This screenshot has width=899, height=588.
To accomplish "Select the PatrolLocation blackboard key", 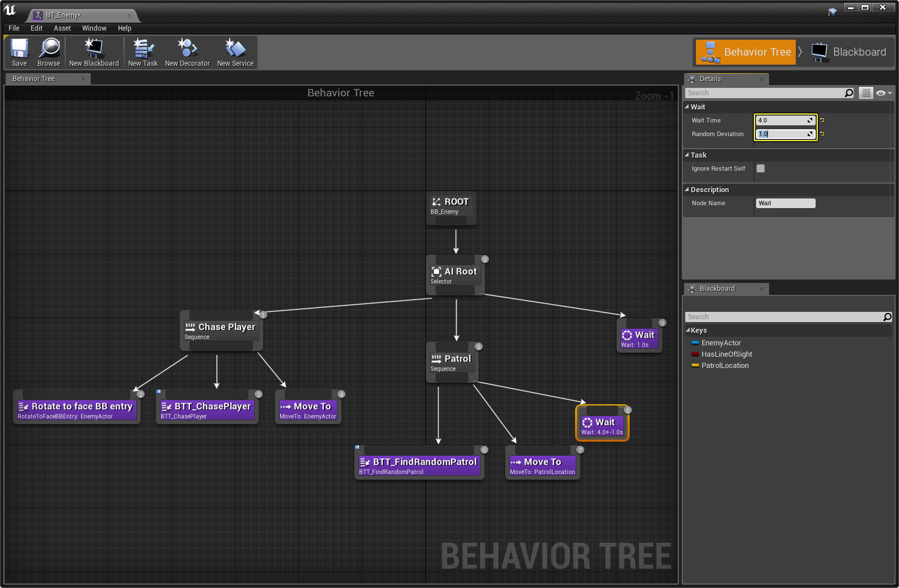I will [x=725, y=366].
